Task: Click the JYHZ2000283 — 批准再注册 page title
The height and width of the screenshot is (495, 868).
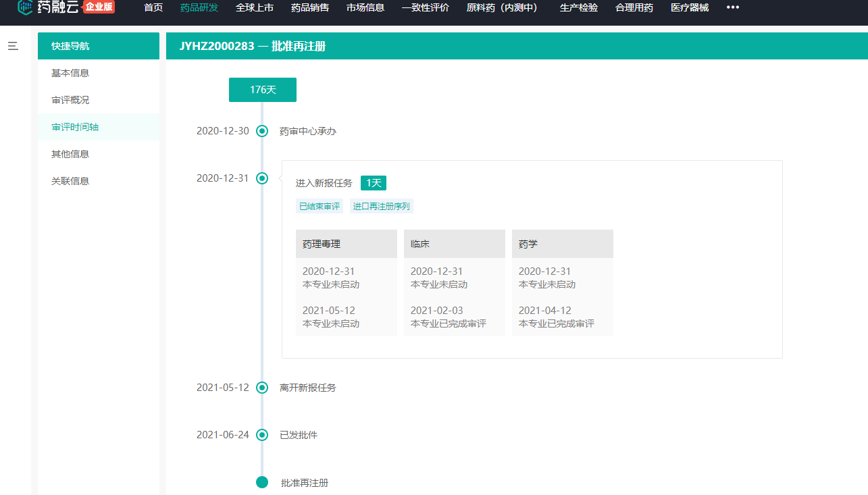Action: pos(253,46)
